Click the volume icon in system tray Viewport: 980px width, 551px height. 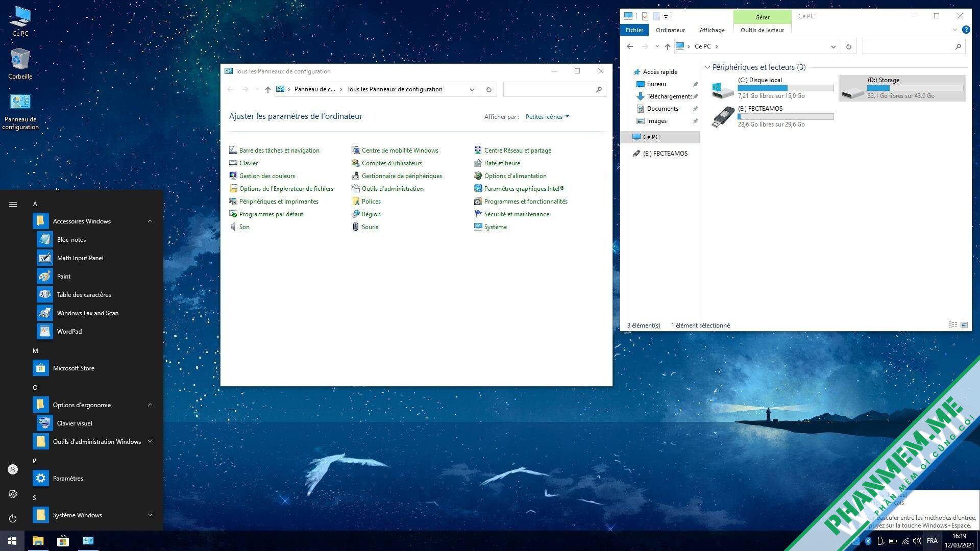[917, 541]
